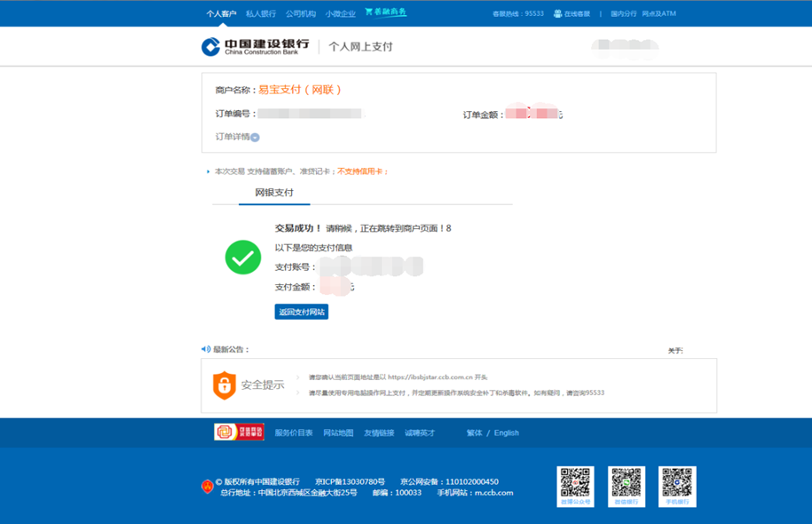Switch site language to English
Image resolution: width=812 pixels, height=524 pixels.
click(505, 433)
